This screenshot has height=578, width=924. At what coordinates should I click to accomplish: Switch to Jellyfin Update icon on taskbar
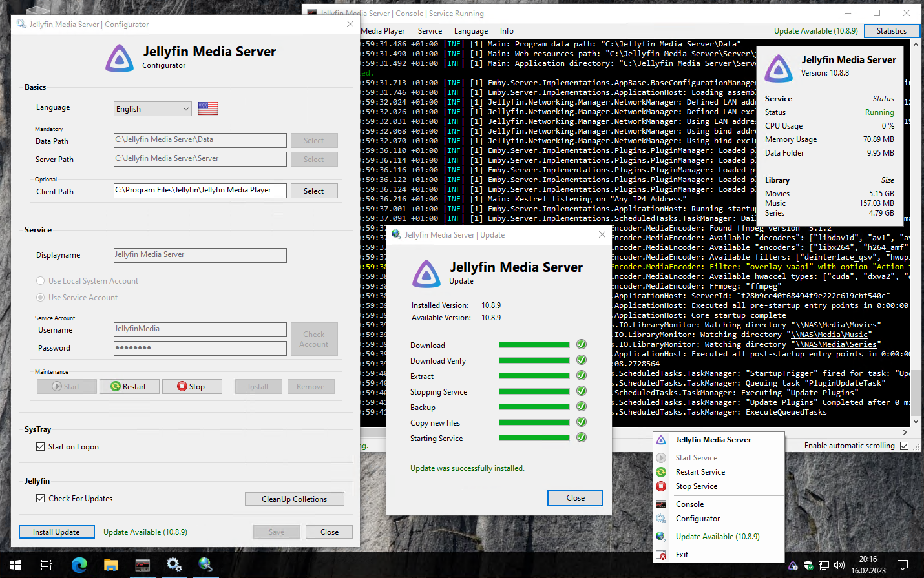coord(205,565)
